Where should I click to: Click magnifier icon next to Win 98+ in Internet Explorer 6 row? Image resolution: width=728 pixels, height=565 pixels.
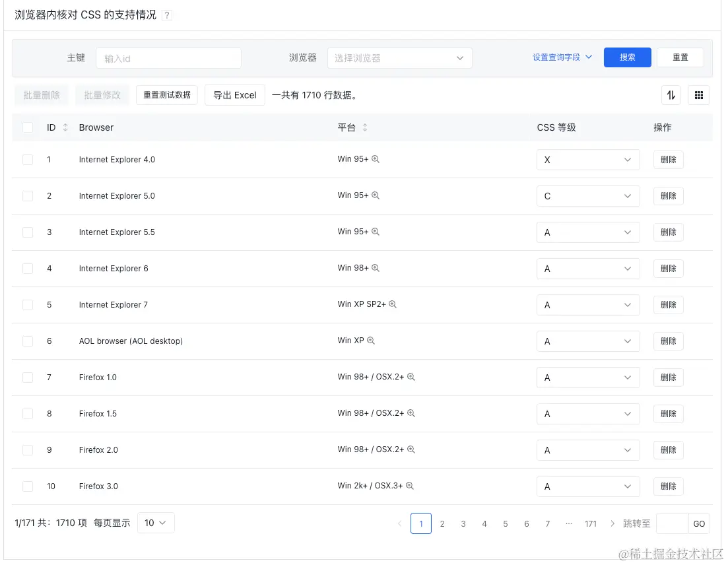(x=376, y=268)
